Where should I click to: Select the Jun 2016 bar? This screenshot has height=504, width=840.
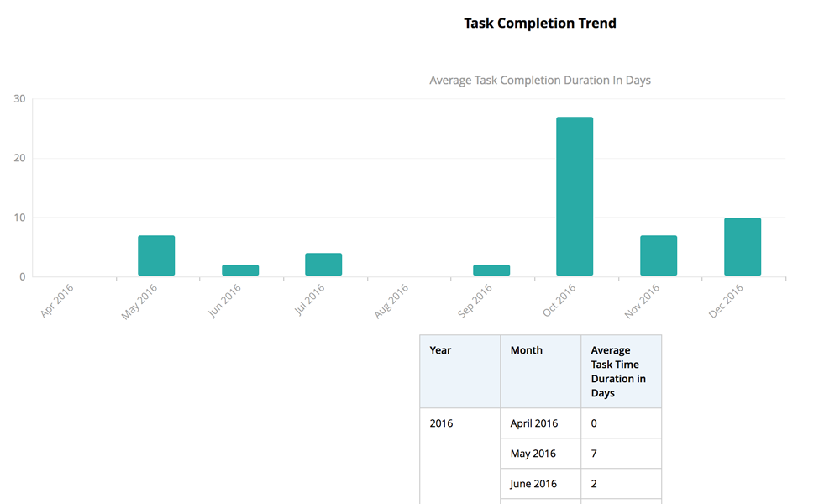(x=240, y=270)
